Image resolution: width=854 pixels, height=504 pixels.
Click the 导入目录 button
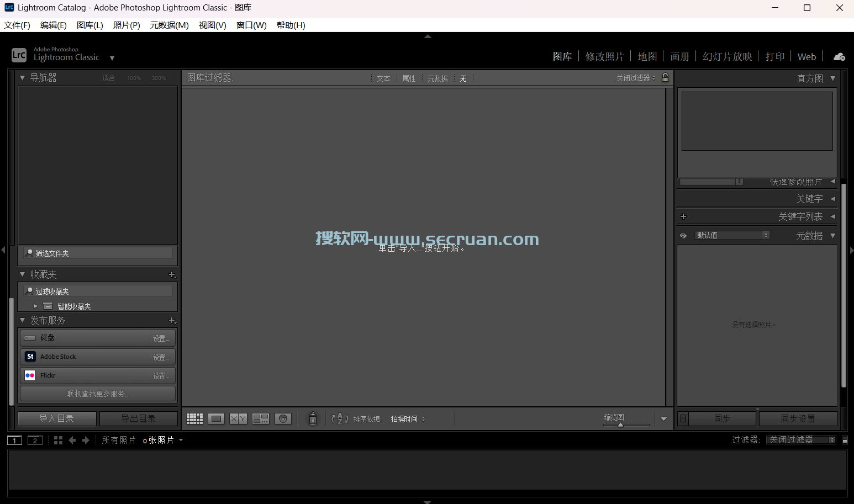(57, 418)
